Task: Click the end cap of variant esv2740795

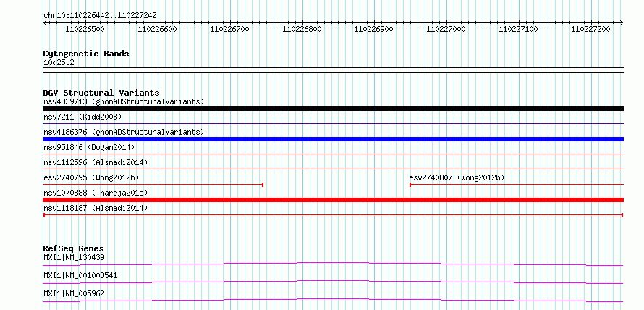Action: pos(263,185)
